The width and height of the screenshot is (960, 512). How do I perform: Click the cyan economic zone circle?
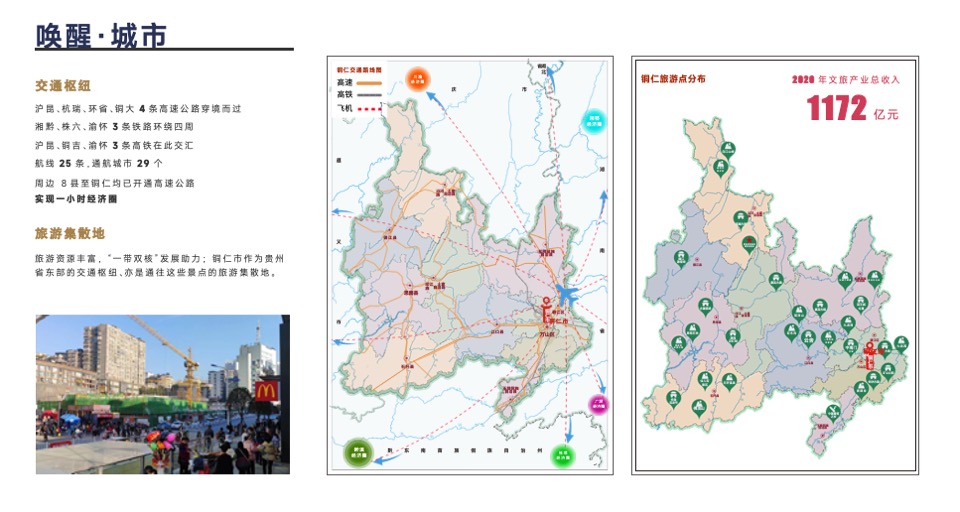[x=594, y=121]
